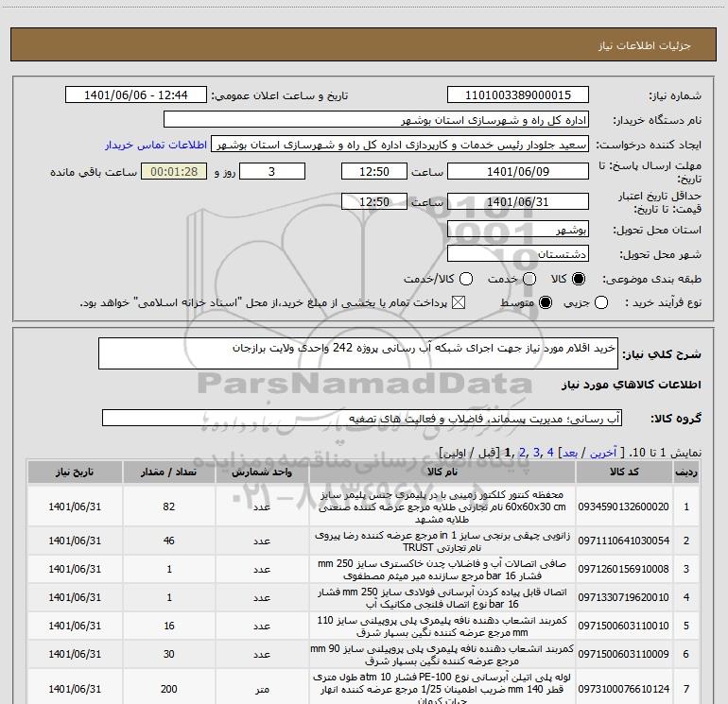This screenshot has height=704, width=728.
Task: Click item code 0971110641030054
Action: click(x=624, y=541)
